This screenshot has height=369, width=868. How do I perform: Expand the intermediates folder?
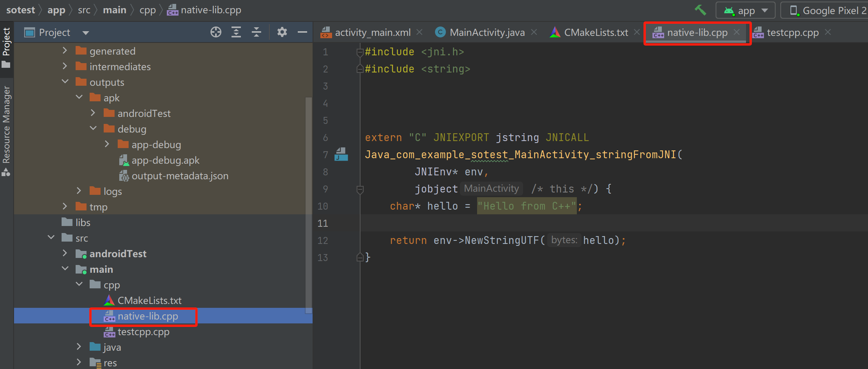65,66
